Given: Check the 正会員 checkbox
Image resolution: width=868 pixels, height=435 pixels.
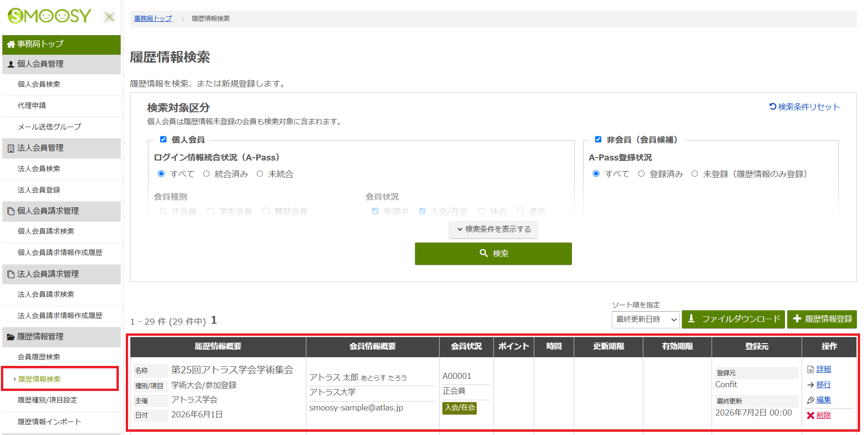Looking at the screenshot, I should (163, 211).
